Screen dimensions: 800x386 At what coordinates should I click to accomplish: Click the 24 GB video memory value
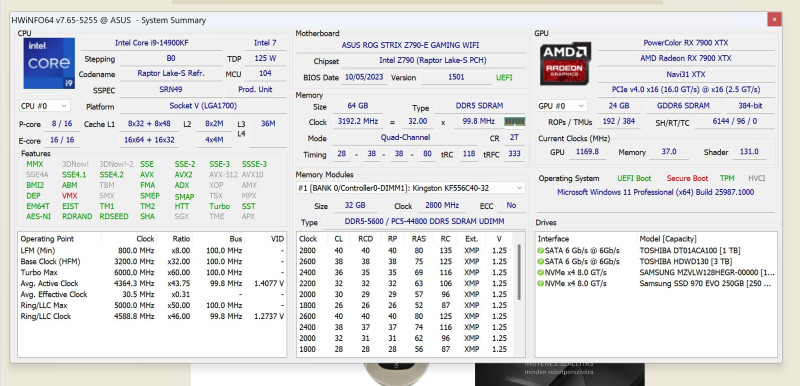618,106
